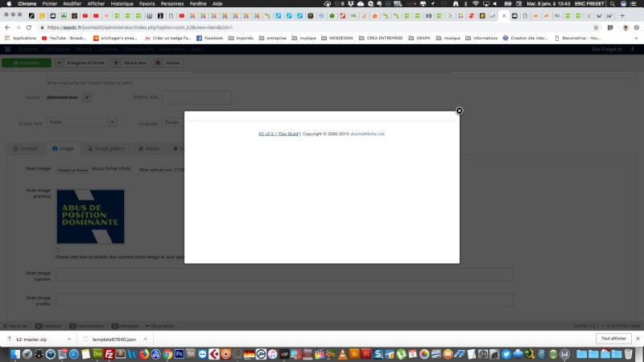The height and width of the screenshot is (362, 644).
Task: Click Enregistrer & Fermer button
Action: pyautogui.click(x=81, y=63)
